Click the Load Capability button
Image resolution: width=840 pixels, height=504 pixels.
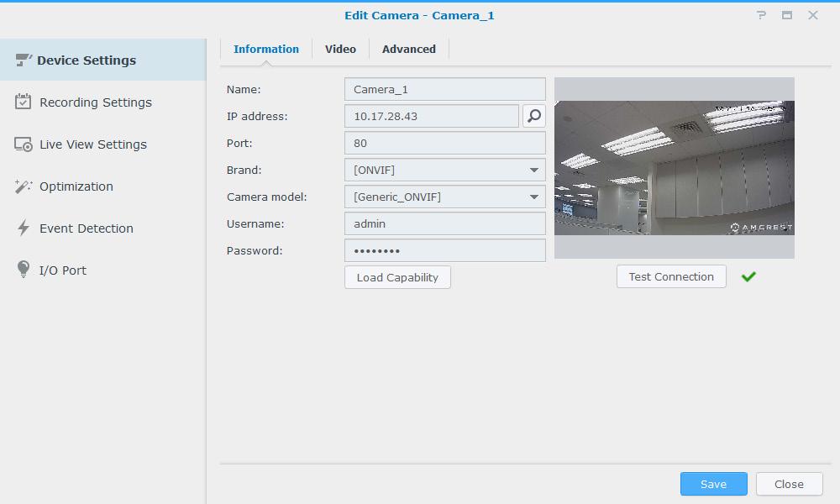pos(397,277)
